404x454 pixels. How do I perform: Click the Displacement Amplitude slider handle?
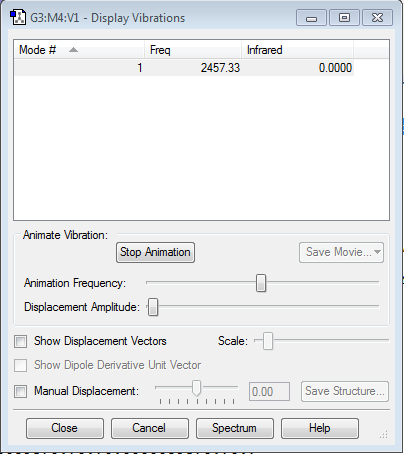tap(153, 307)
